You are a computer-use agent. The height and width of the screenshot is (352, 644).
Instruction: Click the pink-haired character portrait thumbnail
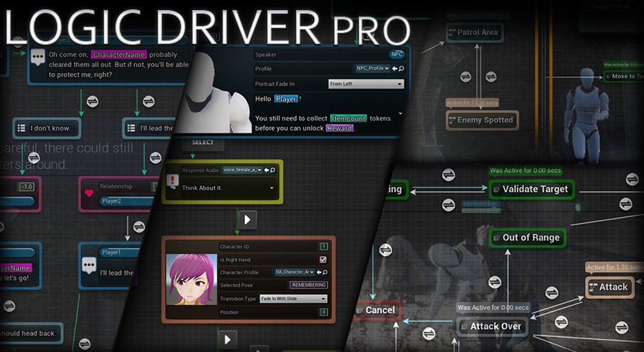click(192, 279)
